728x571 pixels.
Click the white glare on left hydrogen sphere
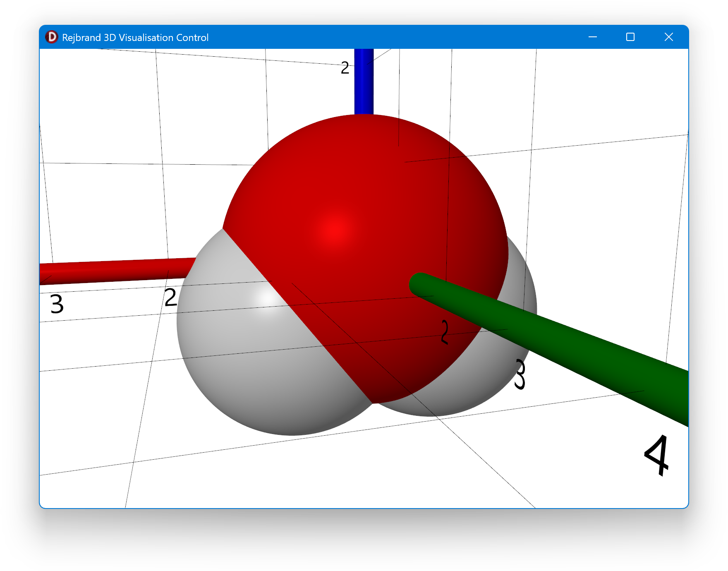pyautogui.click(x=266, y=299)
